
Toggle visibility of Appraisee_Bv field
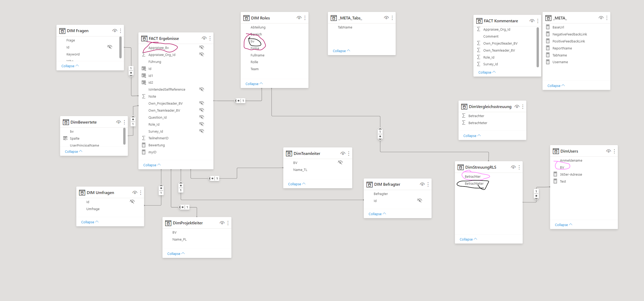click(201, 47)
